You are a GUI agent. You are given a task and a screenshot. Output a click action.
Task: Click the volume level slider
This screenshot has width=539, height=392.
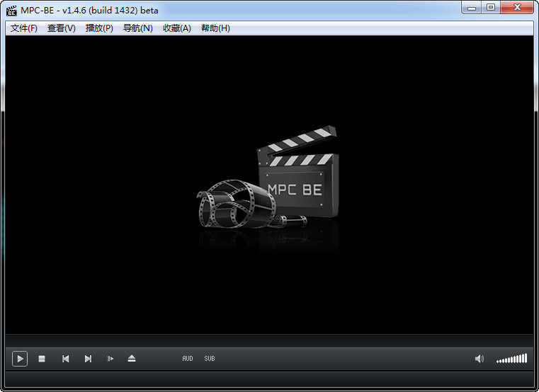pyautogui.click(x=511, y=359)
